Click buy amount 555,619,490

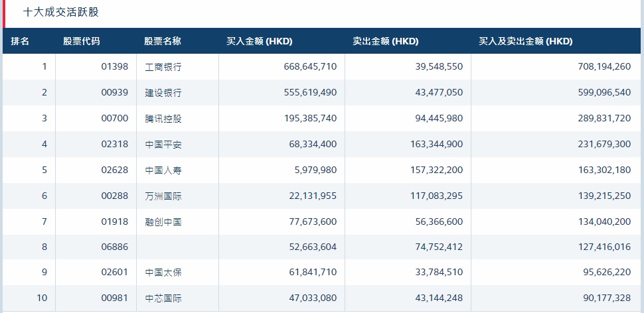click(310, 92)
